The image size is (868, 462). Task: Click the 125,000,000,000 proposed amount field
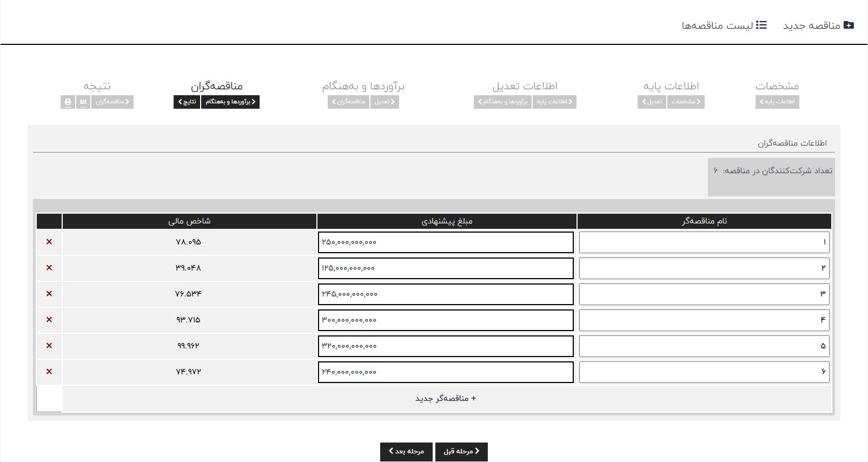pos(446,268)
